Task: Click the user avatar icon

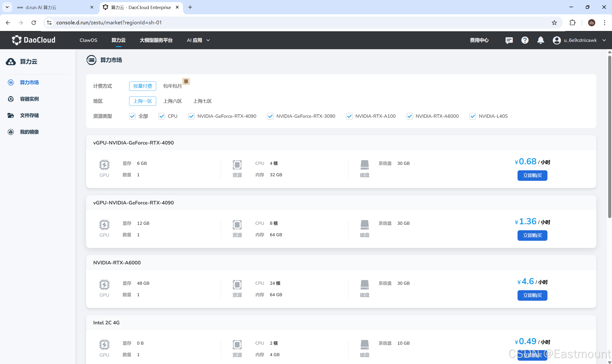Action: tap(557, 40)
